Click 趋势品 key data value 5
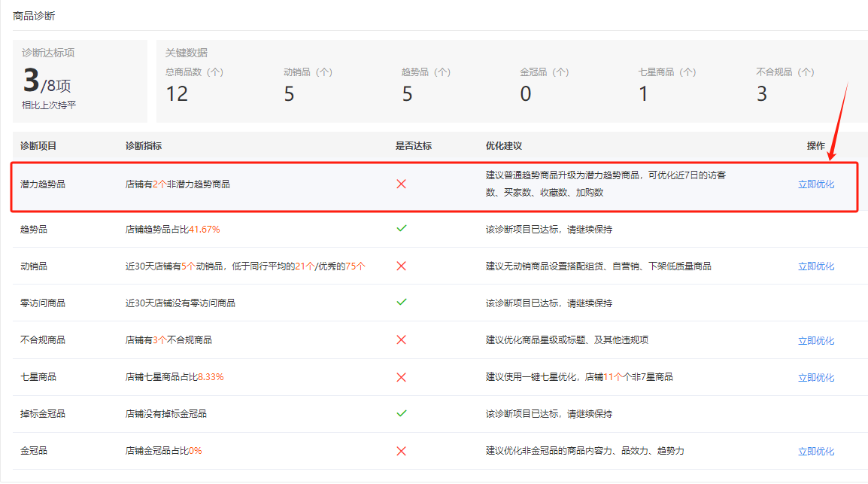The image size is (868, 484). pos(407,93)
